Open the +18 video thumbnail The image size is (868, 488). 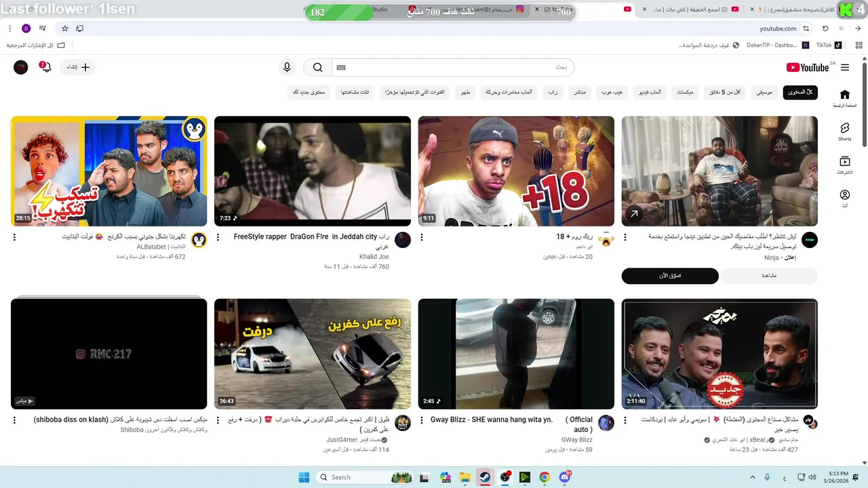[x=516, y=171]
